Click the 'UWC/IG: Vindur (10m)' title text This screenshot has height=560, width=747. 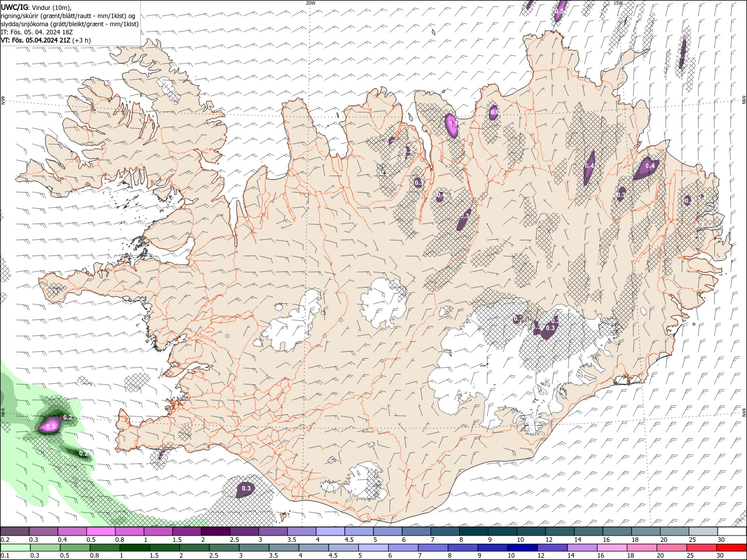[36, 7]
